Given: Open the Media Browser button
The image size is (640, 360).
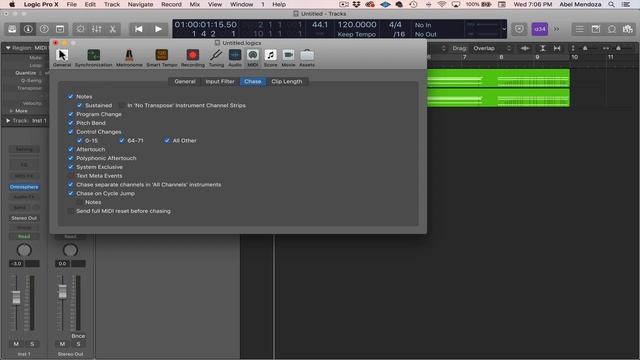Looking at the screenshot, I should coord(627,29).
